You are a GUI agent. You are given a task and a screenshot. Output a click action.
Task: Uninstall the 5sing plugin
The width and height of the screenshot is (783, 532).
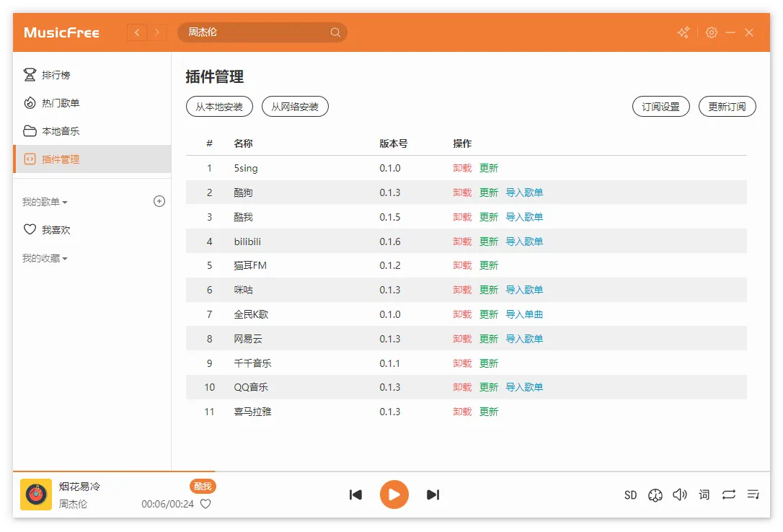462,168
